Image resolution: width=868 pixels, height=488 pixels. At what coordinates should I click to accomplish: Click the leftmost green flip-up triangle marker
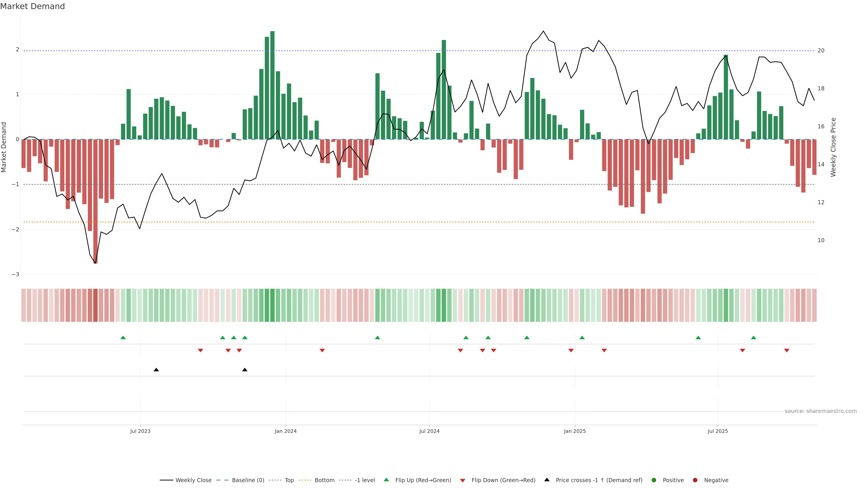click(123, 338)
